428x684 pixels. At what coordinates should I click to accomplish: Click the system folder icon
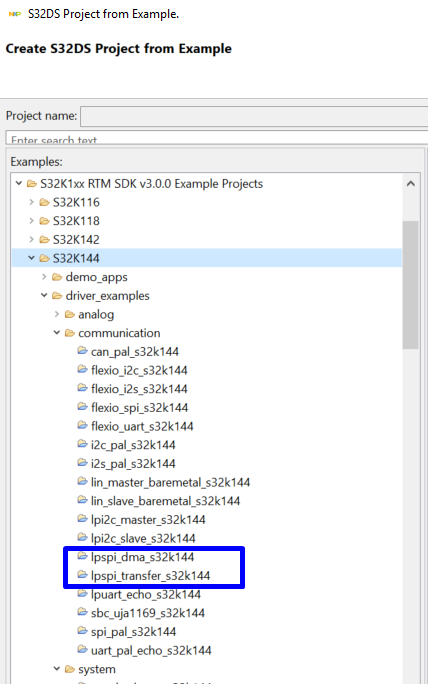point(69,669)
